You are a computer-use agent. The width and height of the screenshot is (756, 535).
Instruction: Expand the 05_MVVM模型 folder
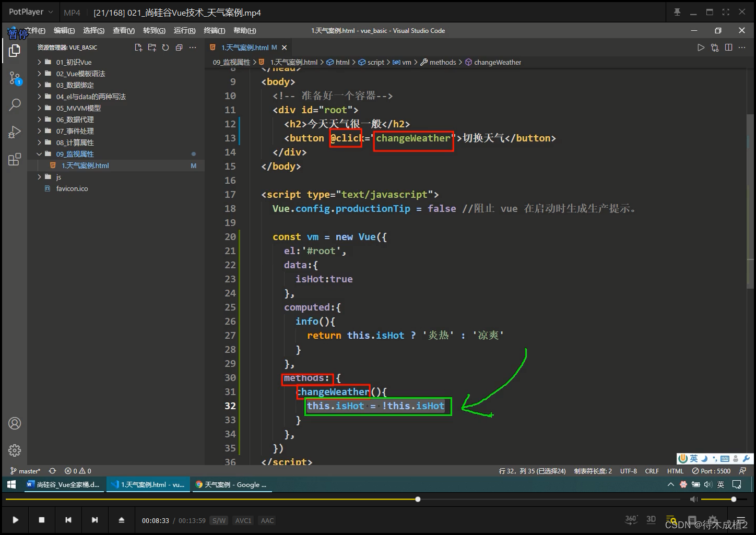click(x=39, y=108)
